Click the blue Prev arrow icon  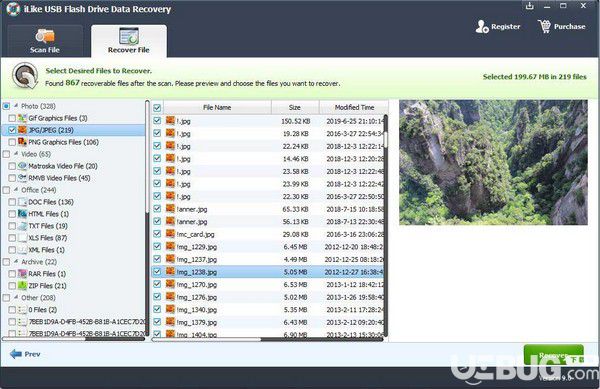(16, 354)
